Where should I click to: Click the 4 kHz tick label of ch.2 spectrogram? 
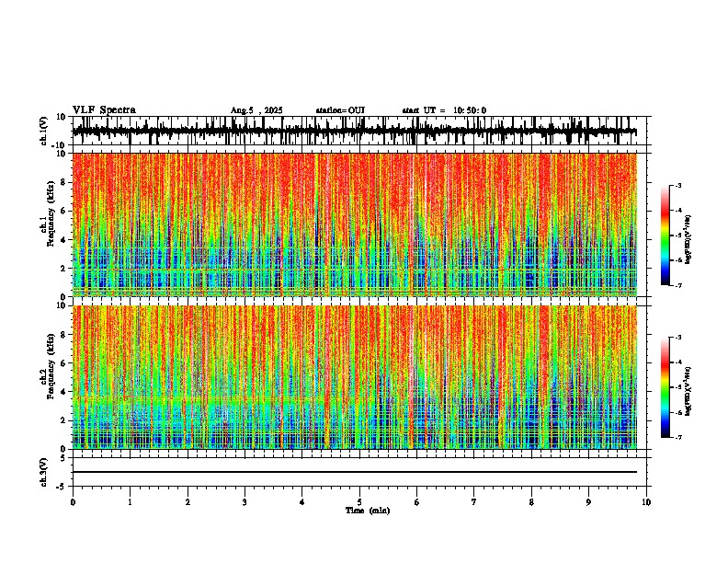[x=63, y=392]
